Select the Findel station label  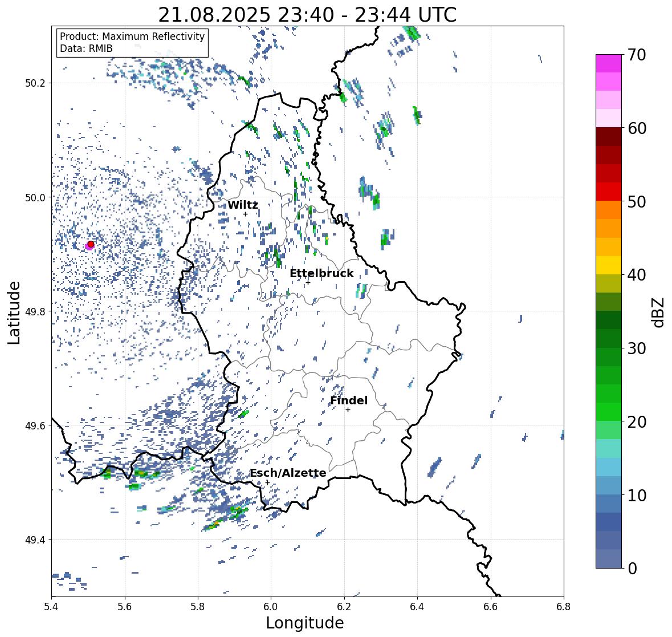pos(348,400)
